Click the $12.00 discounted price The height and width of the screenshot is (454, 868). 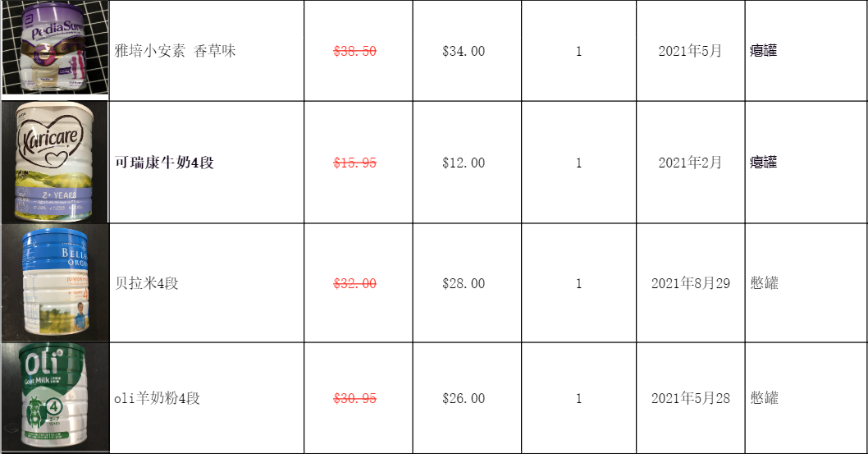click(464, 163)
